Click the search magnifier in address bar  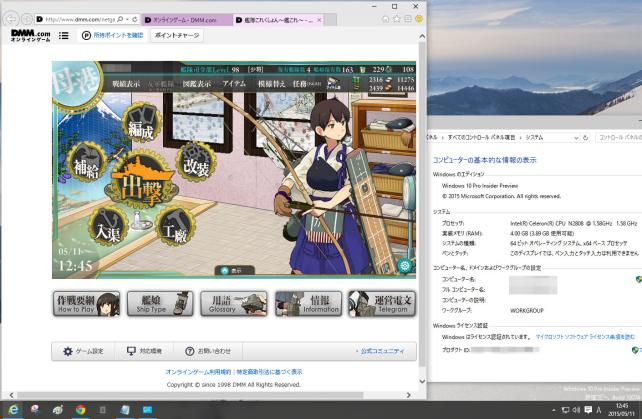(120, 19)
